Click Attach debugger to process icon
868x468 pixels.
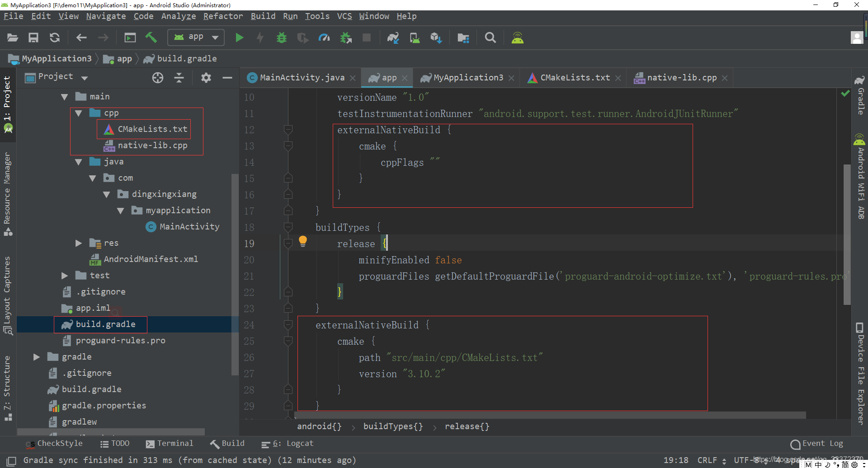point(346,37)
